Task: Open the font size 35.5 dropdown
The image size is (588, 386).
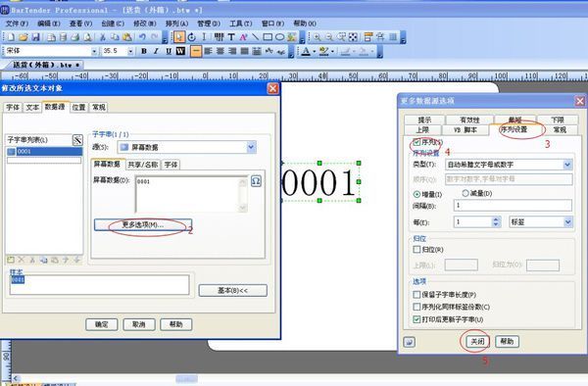Action: (x=130, y=51)
